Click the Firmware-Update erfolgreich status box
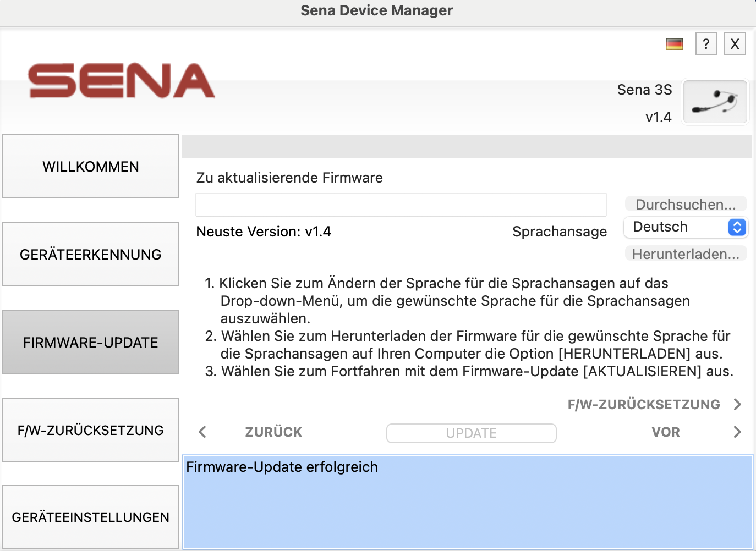 click(467, 502)
